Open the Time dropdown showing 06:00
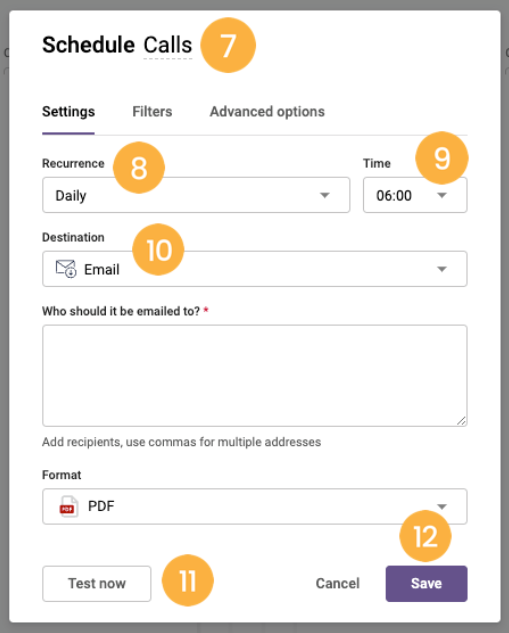 pos(415,195)
